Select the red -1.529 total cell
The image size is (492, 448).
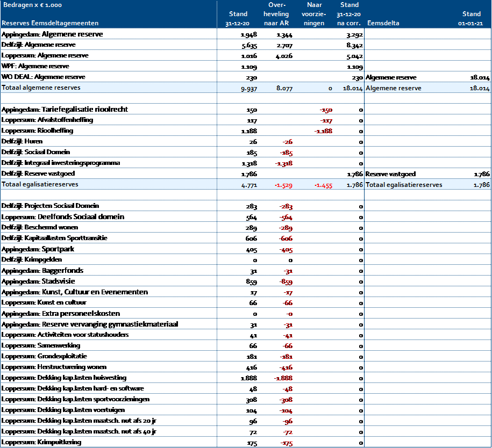(283, 185)
